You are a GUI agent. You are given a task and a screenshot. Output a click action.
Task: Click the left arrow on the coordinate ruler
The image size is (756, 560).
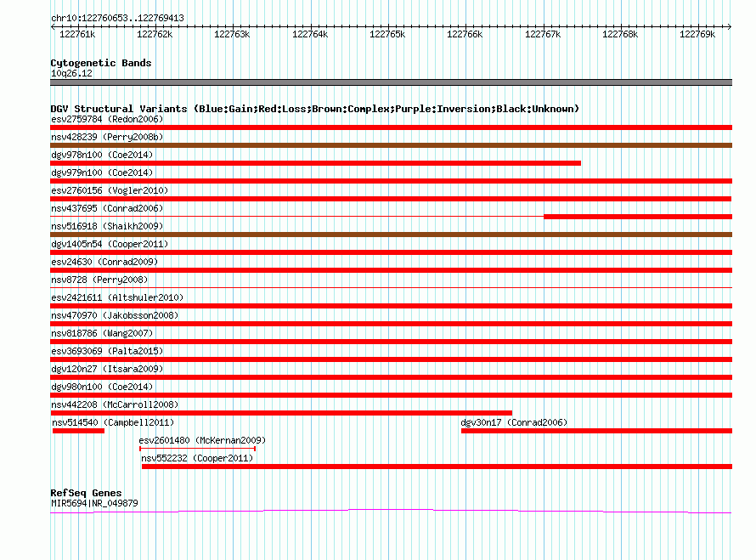(53, 27)
